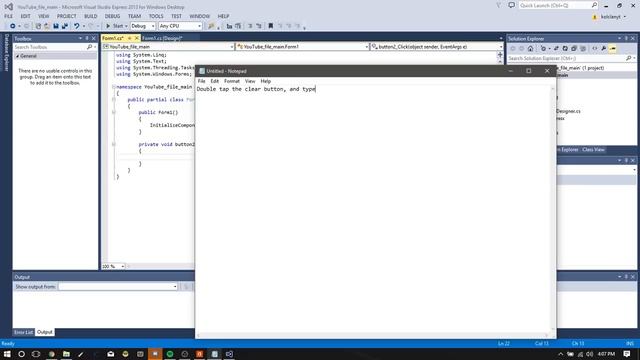Click the Toolbox search magnifier icon

coord(89,47)
